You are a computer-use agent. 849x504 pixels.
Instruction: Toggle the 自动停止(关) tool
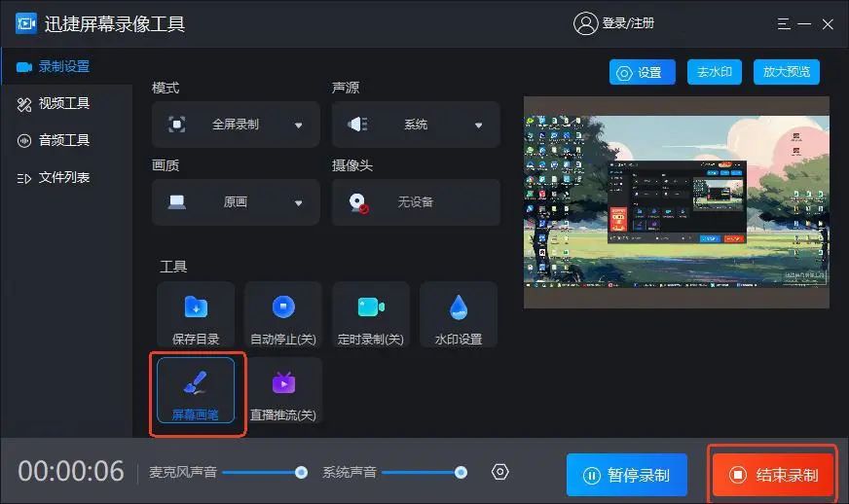283,314
